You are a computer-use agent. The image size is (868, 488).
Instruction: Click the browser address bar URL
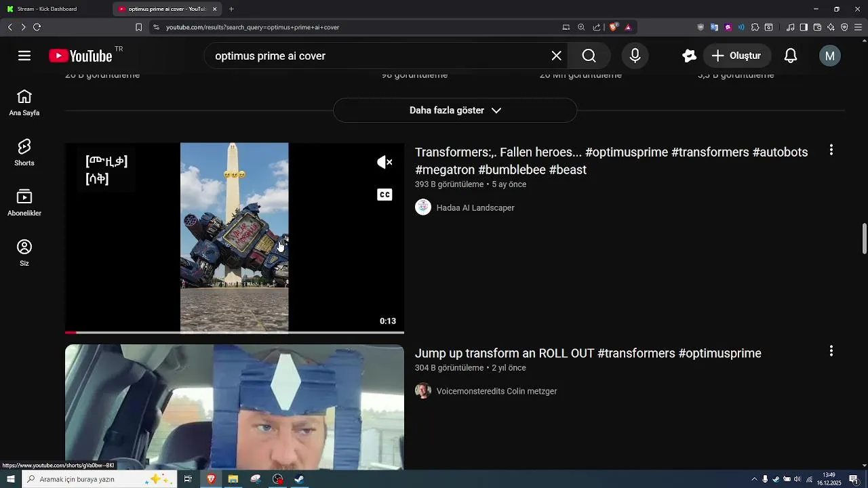pos(252,27)
